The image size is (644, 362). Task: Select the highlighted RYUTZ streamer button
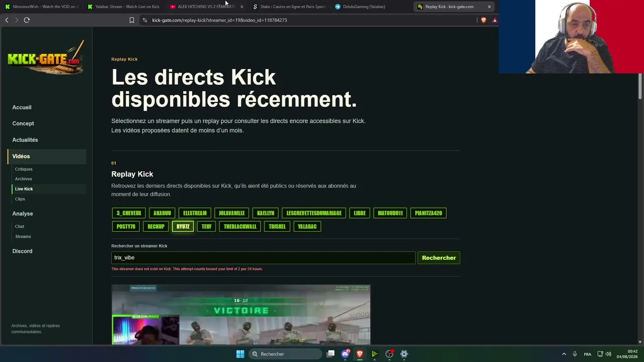(x=183, y=227)
